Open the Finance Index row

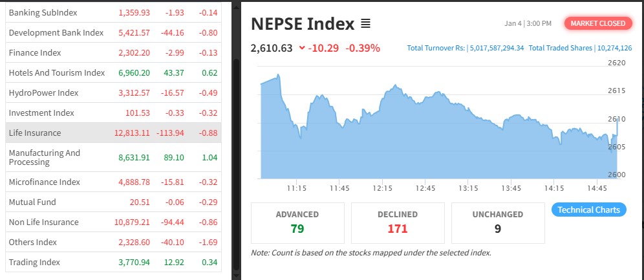pyautogui.click(x=113, y=52)
